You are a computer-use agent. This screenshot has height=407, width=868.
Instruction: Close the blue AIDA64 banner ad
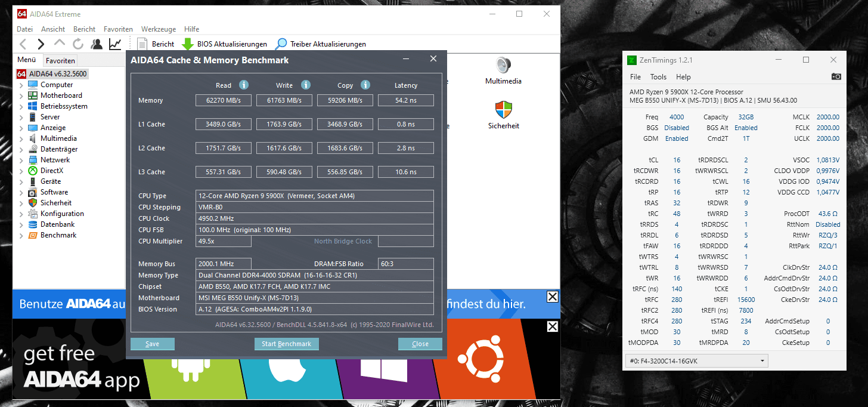click(553, 297)
